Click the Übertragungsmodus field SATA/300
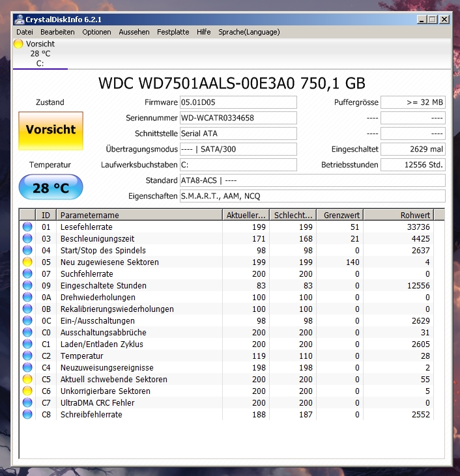 point(238,149)
